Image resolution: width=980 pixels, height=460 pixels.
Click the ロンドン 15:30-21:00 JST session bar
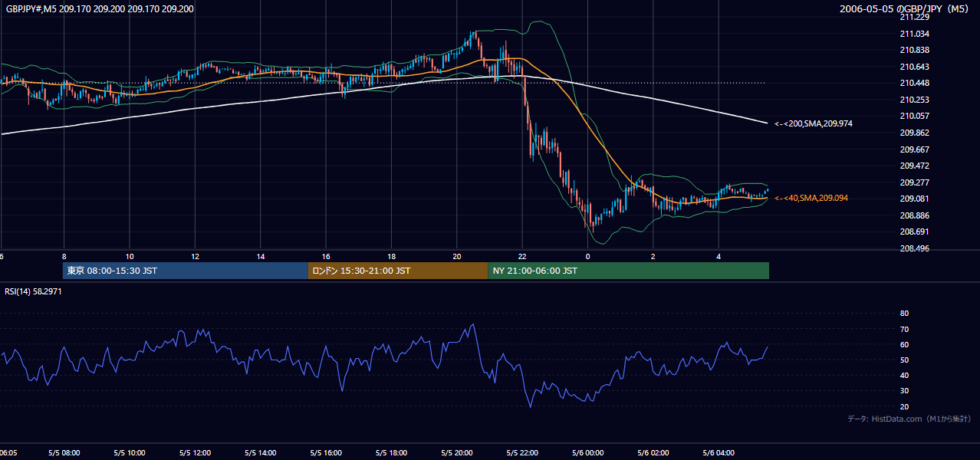tap(397, 271)
